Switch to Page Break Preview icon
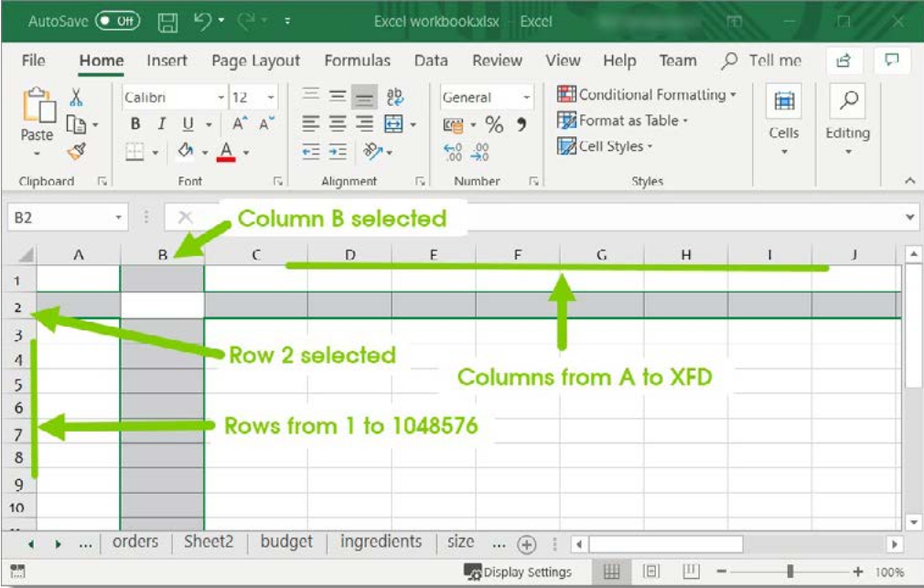Image resolution: width=924 pixels, height=588 pixels. click(x=691, y=572)
